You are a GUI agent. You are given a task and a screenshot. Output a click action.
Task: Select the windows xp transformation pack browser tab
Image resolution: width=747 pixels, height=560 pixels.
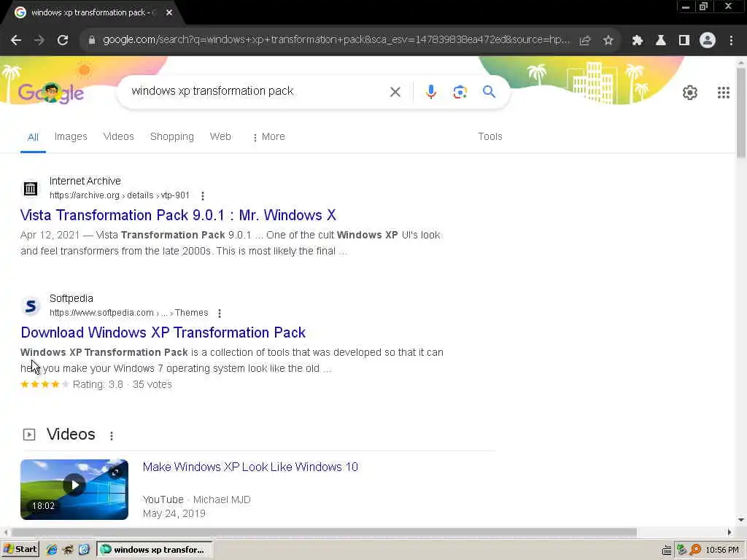(x=90, y=13)
